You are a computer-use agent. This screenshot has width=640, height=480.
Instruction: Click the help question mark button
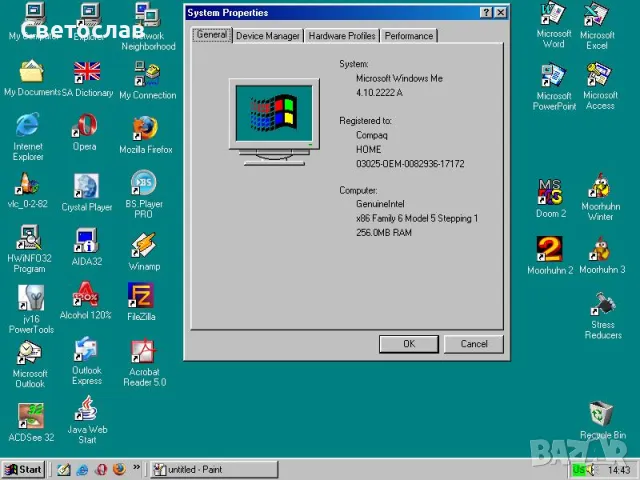point(486,13)
